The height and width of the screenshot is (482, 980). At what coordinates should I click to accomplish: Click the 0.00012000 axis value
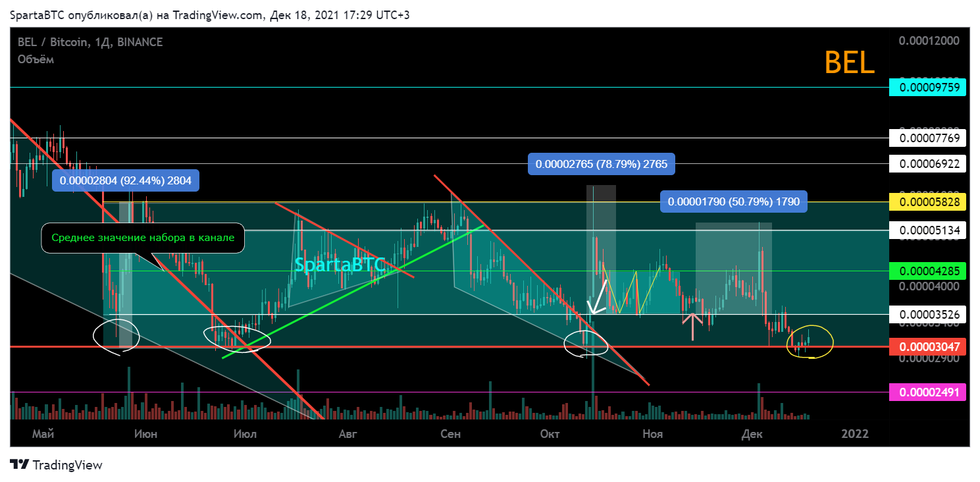[x=929, y=41]
